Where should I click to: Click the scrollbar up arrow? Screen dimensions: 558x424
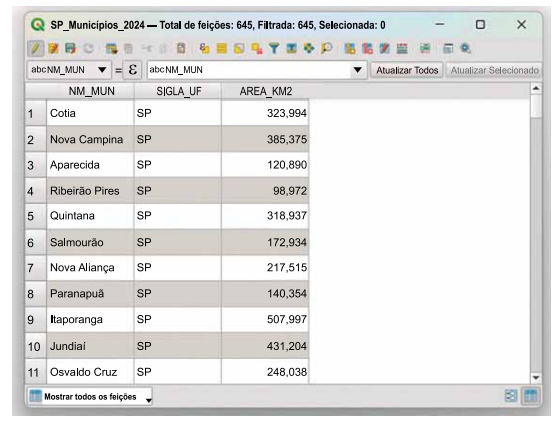coord(536,88)
